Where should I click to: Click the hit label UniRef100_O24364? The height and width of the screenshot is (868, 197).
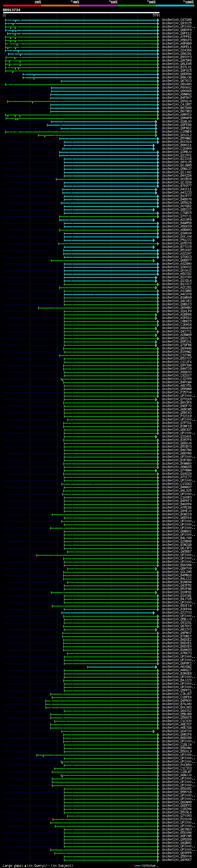(177, 50)
